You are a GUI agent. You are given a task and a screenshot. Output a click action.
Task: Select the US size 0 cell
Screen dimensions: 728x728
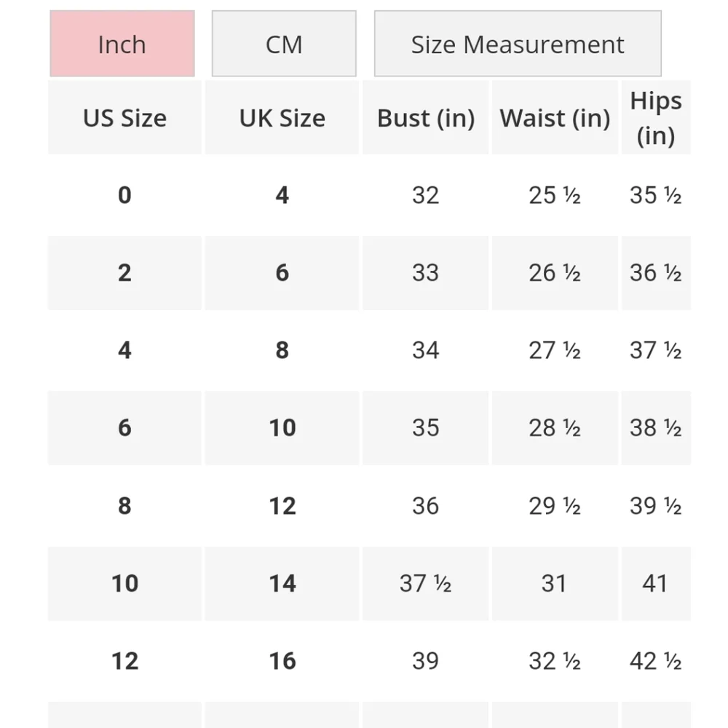124,195
